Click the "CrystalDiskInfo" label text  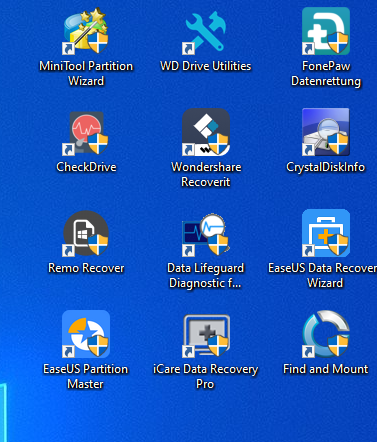point(326,167)
